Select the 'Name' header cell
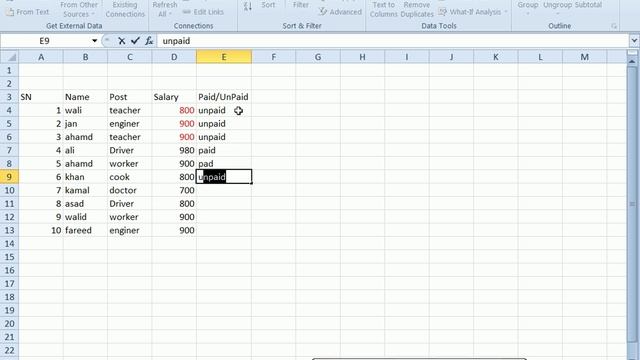This screenshot has height=360, width=640. click(x=85, y=97)
